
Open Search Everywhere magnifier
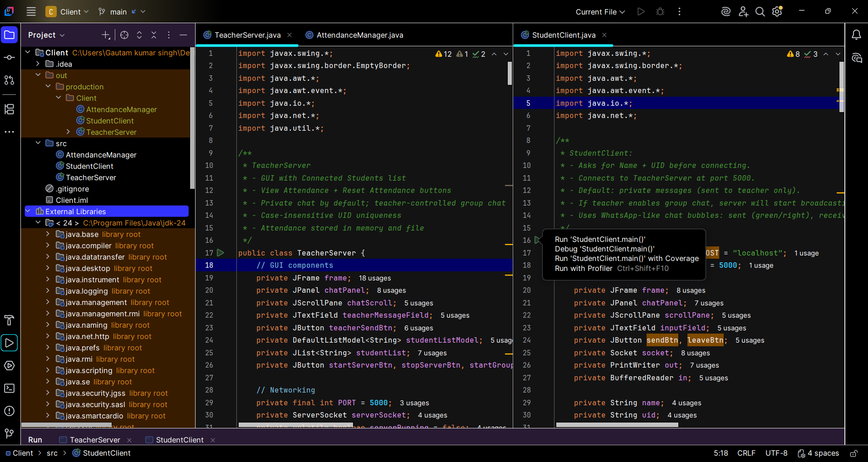tap(760, 12)
